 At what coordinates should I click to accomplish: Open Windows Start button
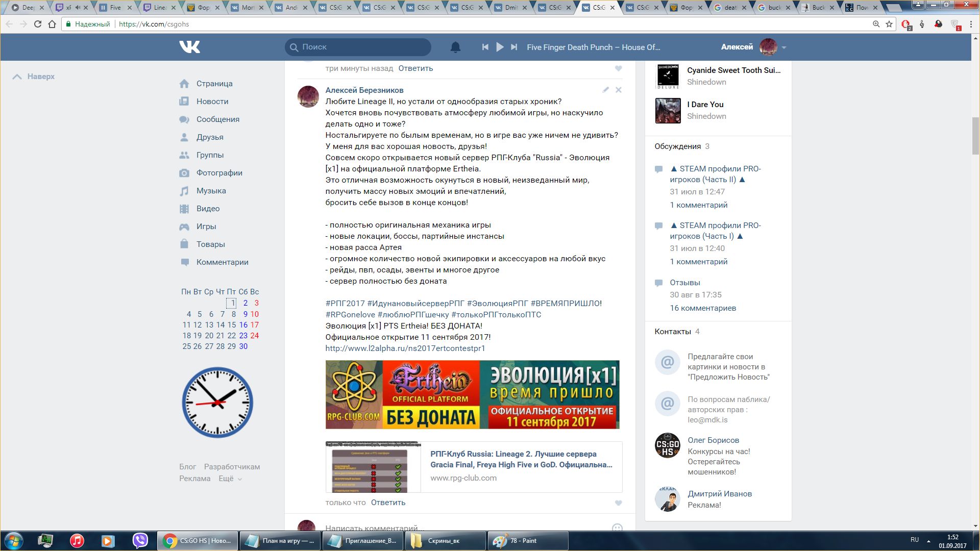tap(14, 541)
